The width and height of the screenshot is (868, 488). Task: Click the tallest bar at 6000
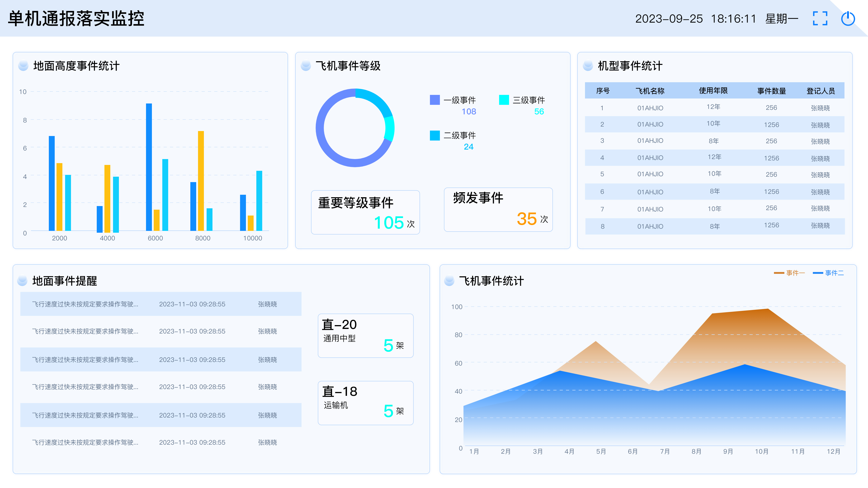pos(149,167)
